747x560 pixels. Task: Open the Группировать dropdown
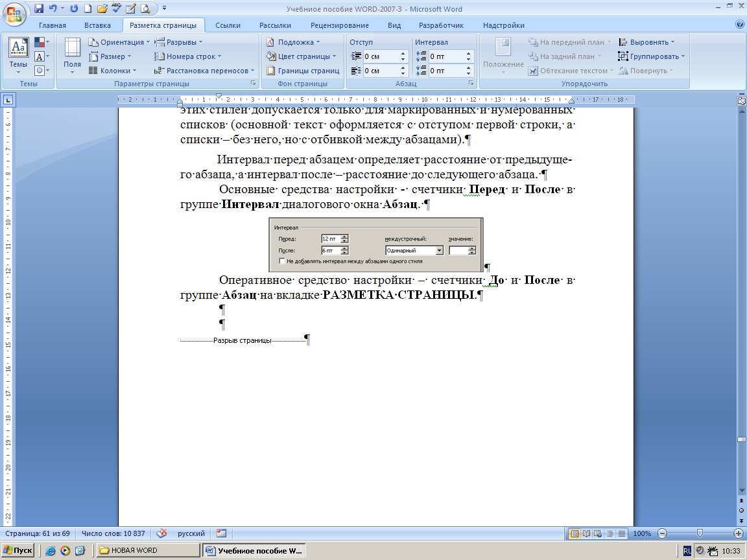tap(651, 56)
